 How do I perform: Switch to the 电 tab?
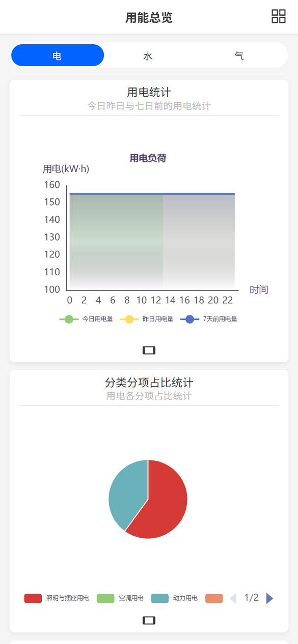click(58, 55)
